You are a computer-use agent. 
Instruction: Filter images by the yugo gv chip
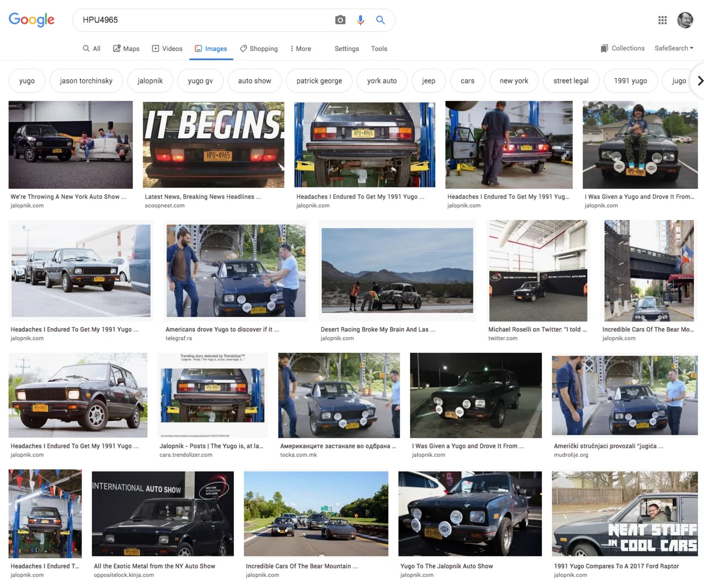tap(200, 81)
